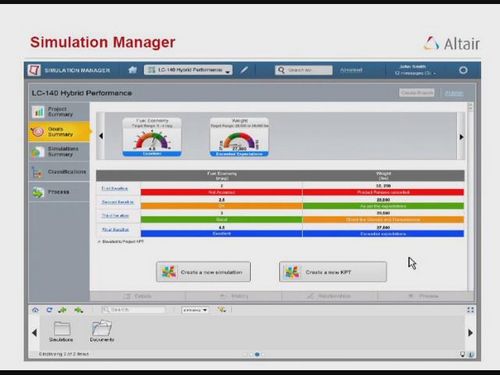Open the Documents folder in bottom panel
This screenshot has width=500, height=375.
102,331
